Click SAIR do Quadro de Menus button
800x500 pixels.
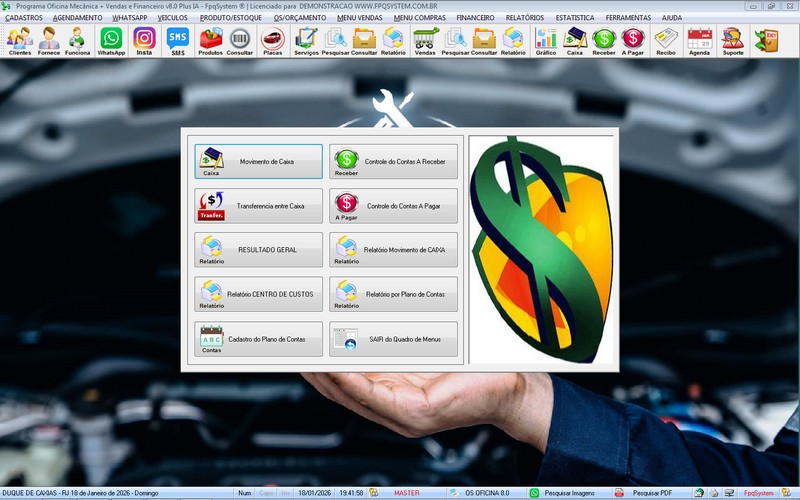(393, 339)
